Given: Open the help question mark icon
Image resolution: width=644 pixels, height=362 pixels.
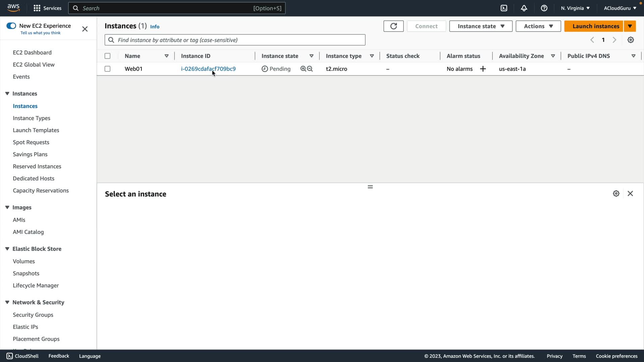Looking at the screenshot, I should click(544, 8).
